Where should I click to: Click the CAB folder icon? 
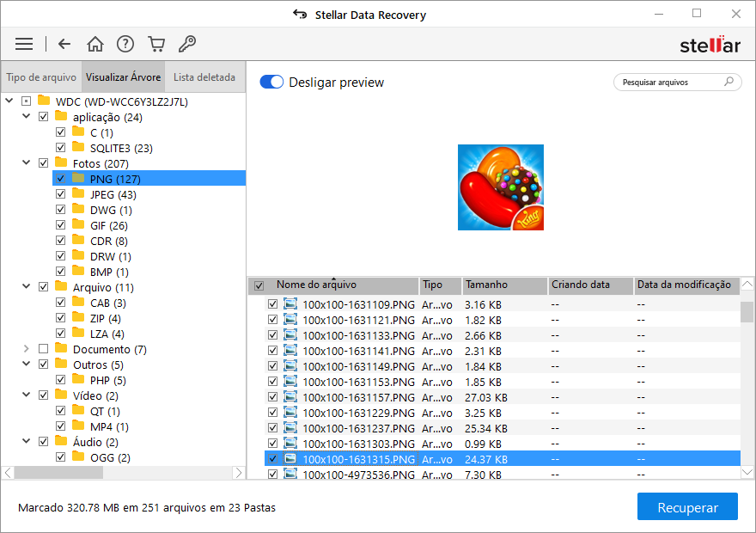pos(78,303)
